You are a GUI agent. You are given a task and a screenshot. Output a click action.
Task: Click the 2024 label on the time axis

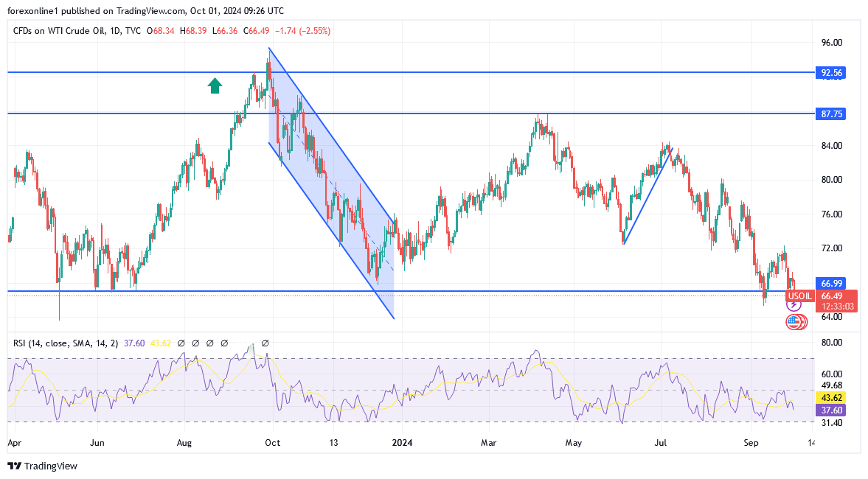coord(402,443)
